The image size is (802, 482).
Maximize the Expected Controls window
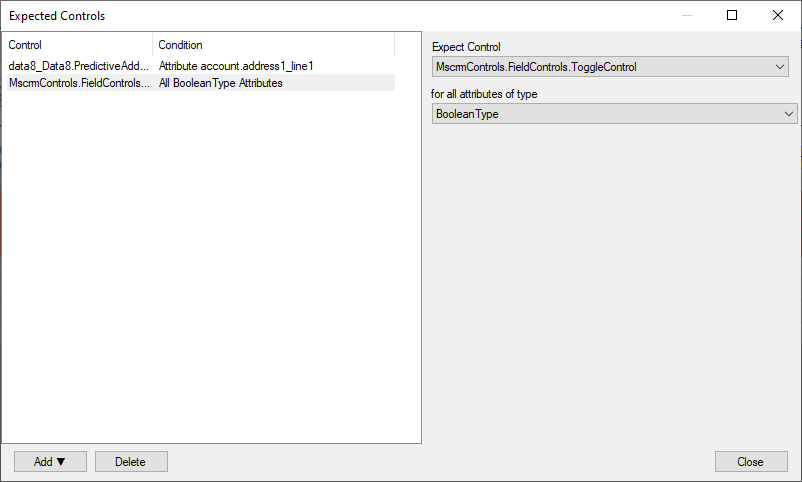pyautogui.click(x=732, y=16)
